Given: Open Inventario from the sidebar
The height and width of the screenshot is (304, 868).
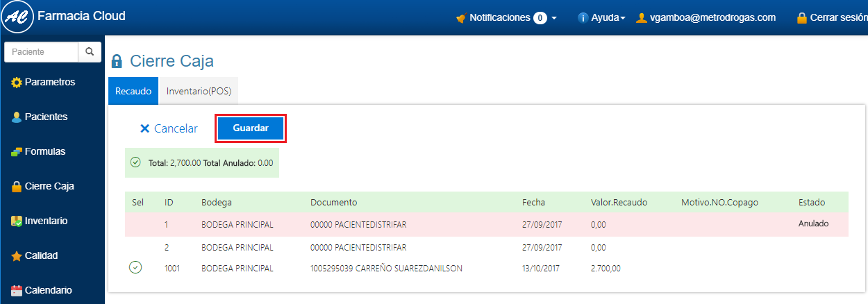Looking at the screenshot, I should [x=46, y=221].
